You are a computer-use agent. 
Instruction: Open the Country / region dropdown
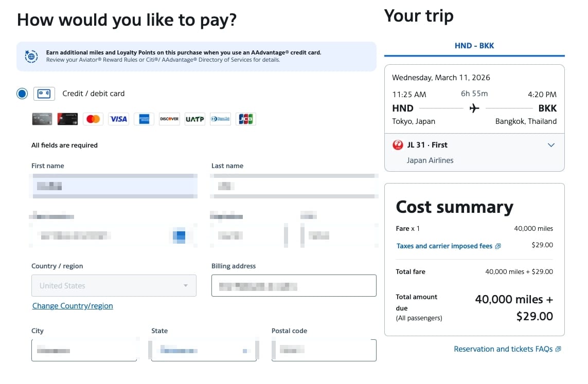pos(114,286)
